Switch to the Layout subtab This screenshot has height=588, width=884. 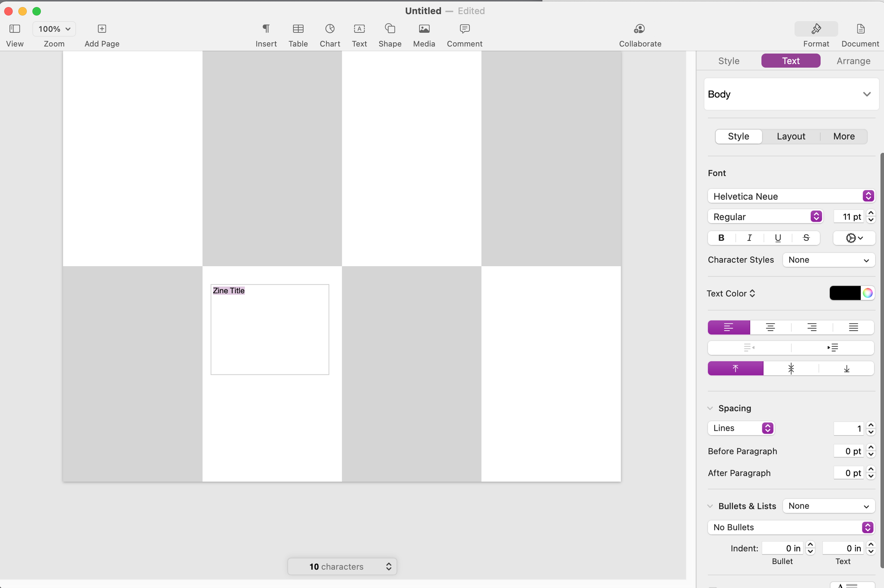click(791, 137)
